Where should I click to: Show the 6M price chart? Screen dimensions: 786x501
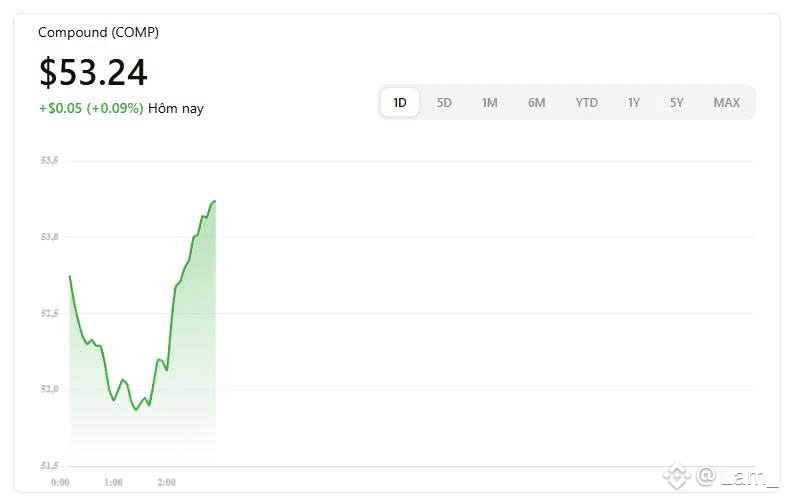coord(536,102)
